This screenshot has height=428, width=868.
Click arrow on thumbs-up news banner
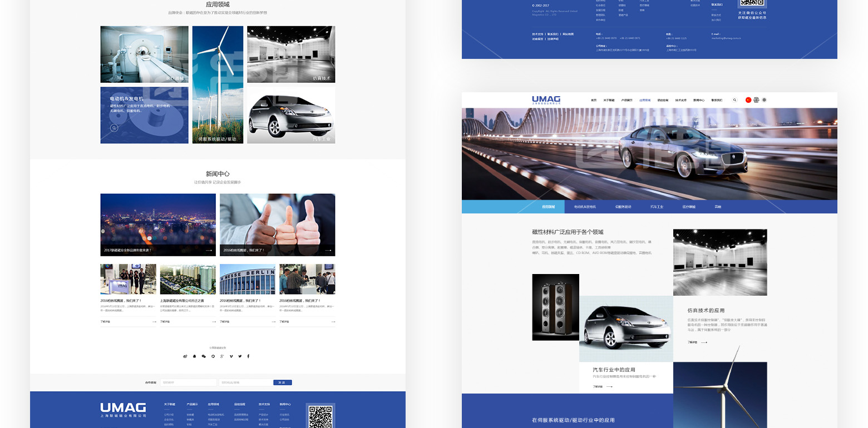point(328,251)
